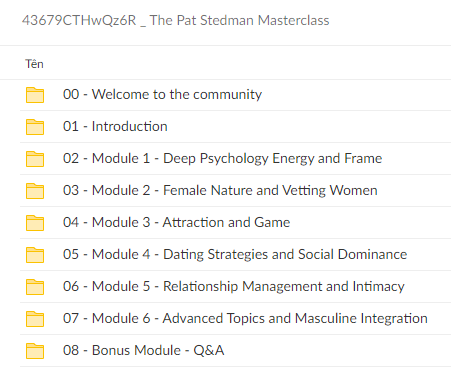Open 02 - Module 1 Deep Psychology Energy folder

(x=222, y=159)
